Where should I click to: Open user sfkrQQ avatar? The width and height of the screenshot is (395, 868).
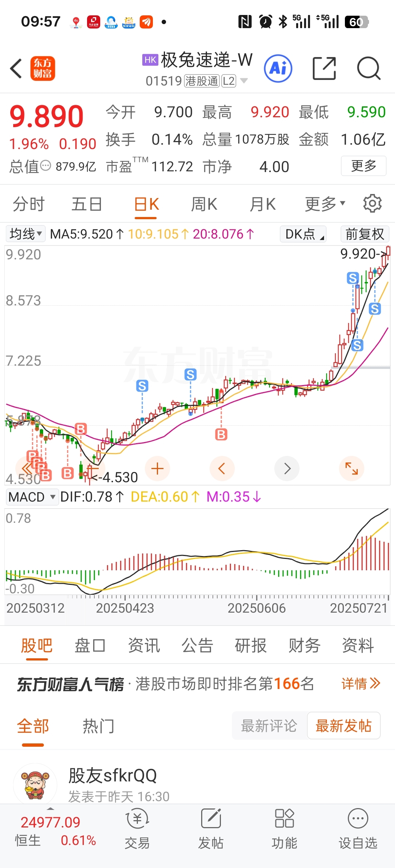[35, 785]
